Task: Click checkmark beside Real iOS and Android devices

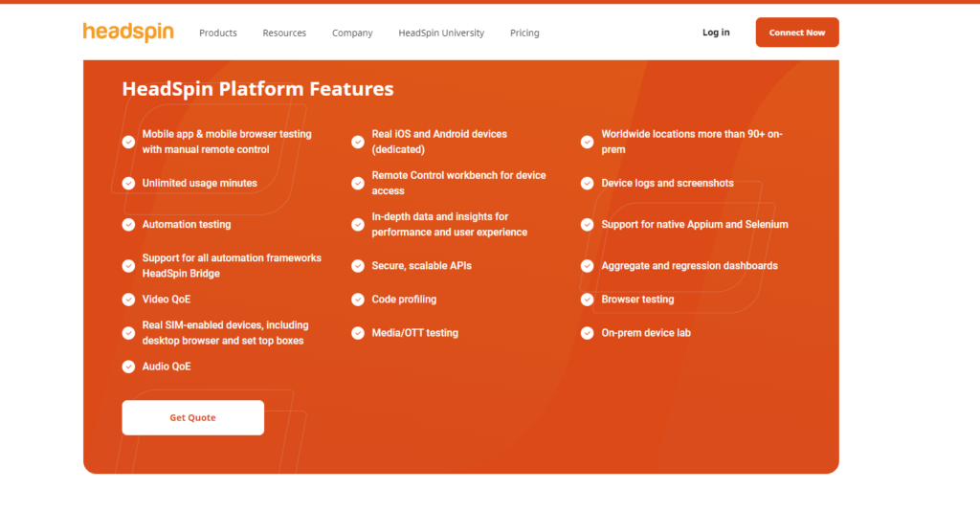Action: tap(358, 142)
